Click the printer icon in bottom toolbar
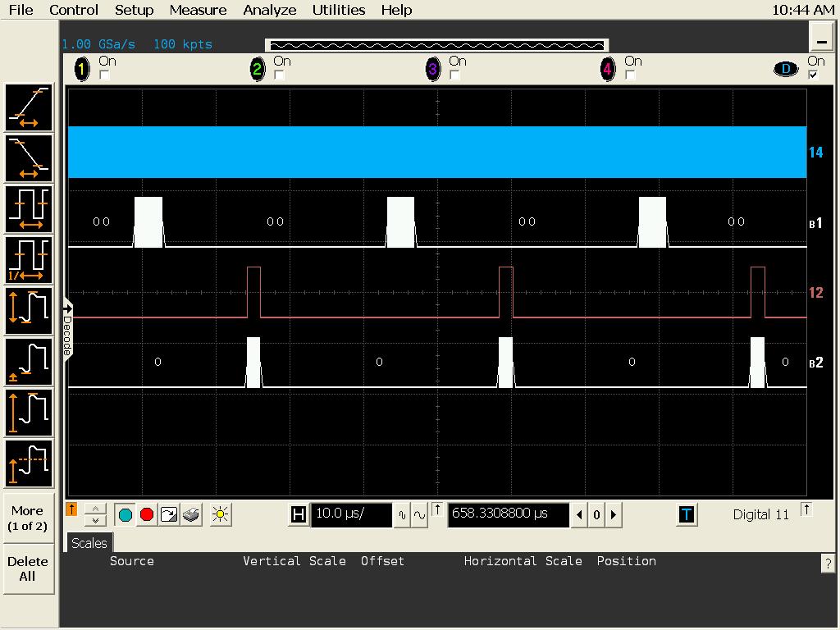This screenshot has width=840, height=630. click(x=191, y=515)
